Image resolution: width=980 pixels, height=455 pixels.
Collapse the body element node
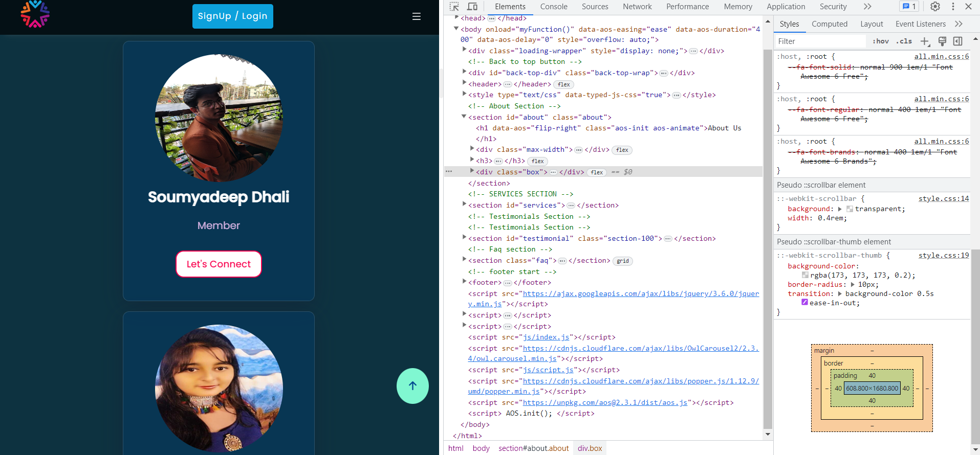[x=456, y=29]
